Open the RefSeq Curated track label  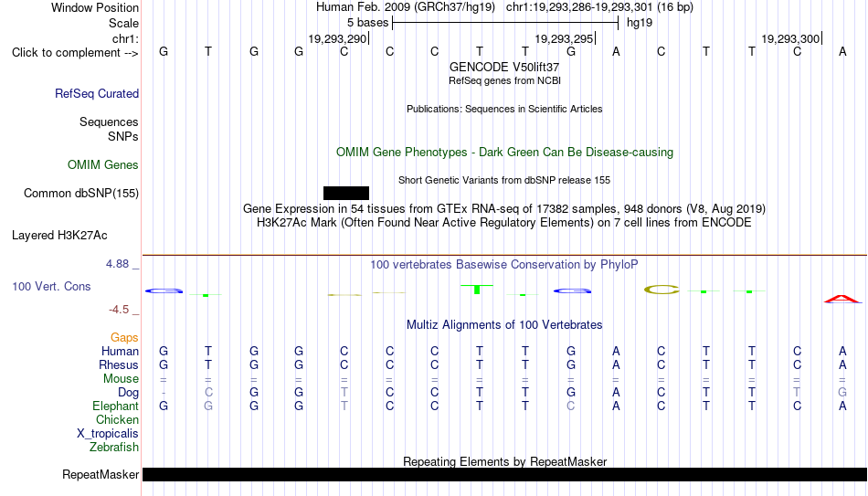[x=97, y=93]
